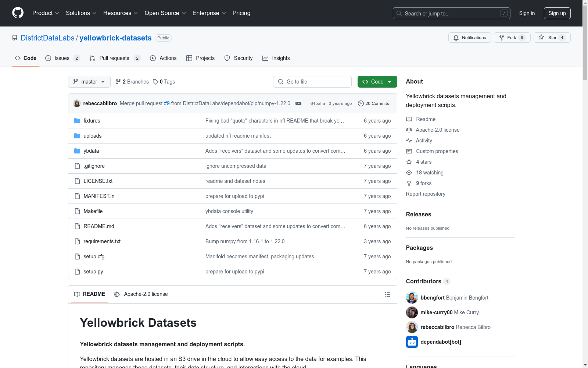Click the Go to file input
Viewport: 588px width, 368px height.
(x=312, y=82)
